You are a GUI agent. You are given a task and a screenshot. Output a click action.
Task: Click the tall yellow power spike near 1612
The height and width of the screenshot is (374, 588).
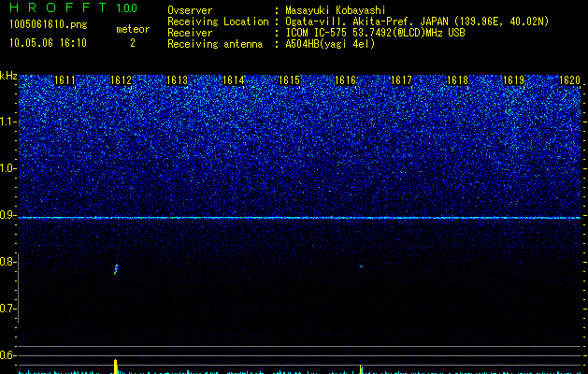116,367
